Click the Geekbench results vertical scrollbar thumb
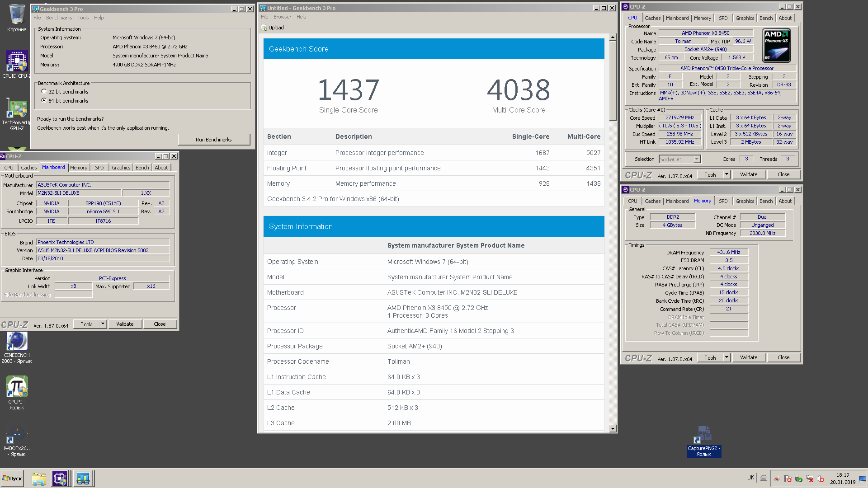 613,81
